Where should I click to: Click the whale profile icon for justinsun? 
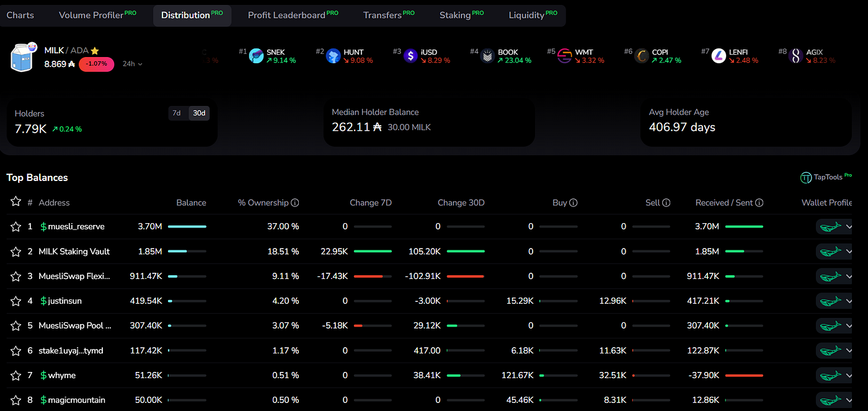click(x=830, y=302)
